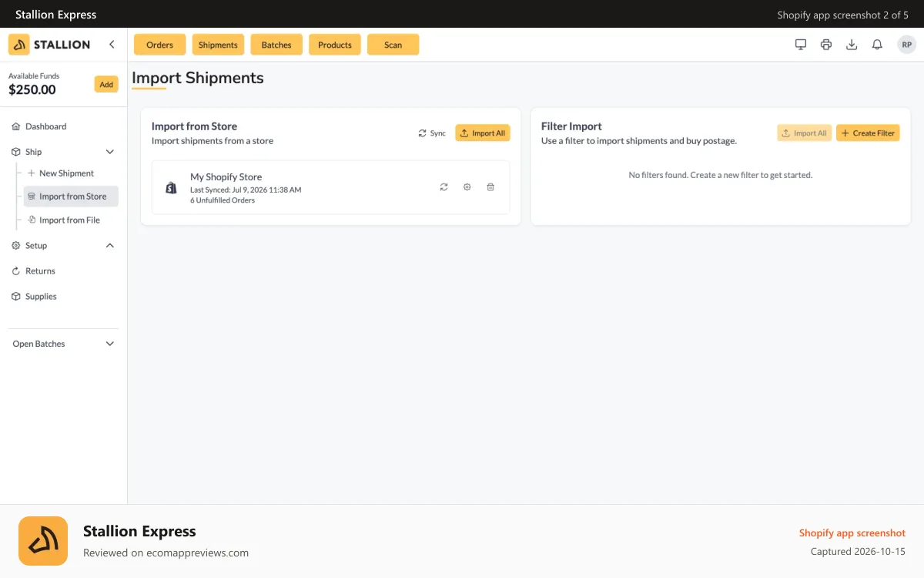The width and height of the screenshot is (924, 578).
Task: Open the Scan tab
Action: coord(393,45)
